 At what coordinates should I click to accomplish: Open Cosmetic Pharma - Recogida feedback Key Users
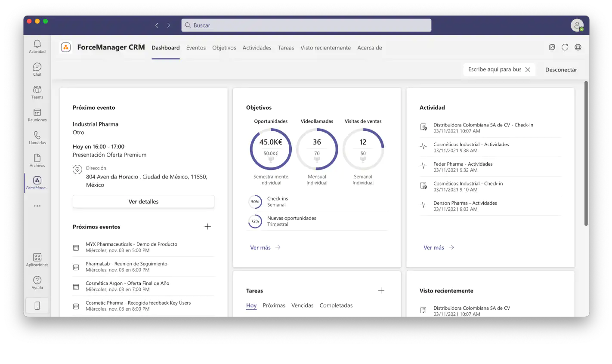(x=143, y=306)
